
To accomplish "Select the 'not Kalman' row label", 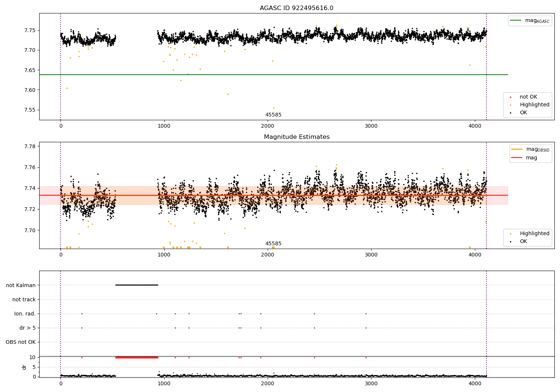I will click(x=21, y=285).
